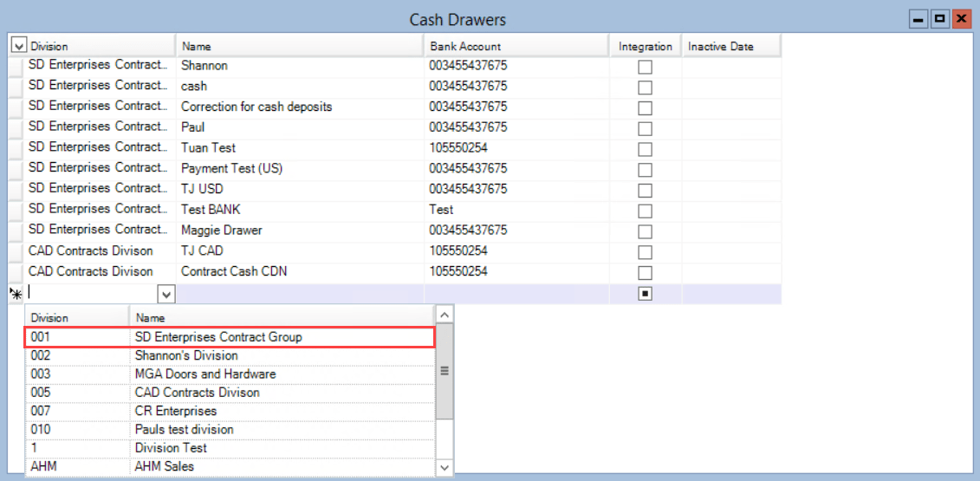
Task: Choose 010 Pauls test division
Action: 230,431
